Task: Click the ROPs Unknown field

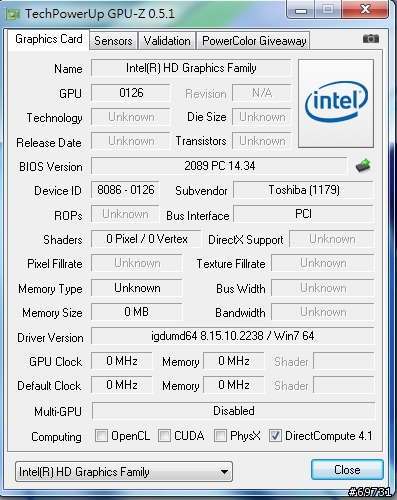Action: [125, 214]
